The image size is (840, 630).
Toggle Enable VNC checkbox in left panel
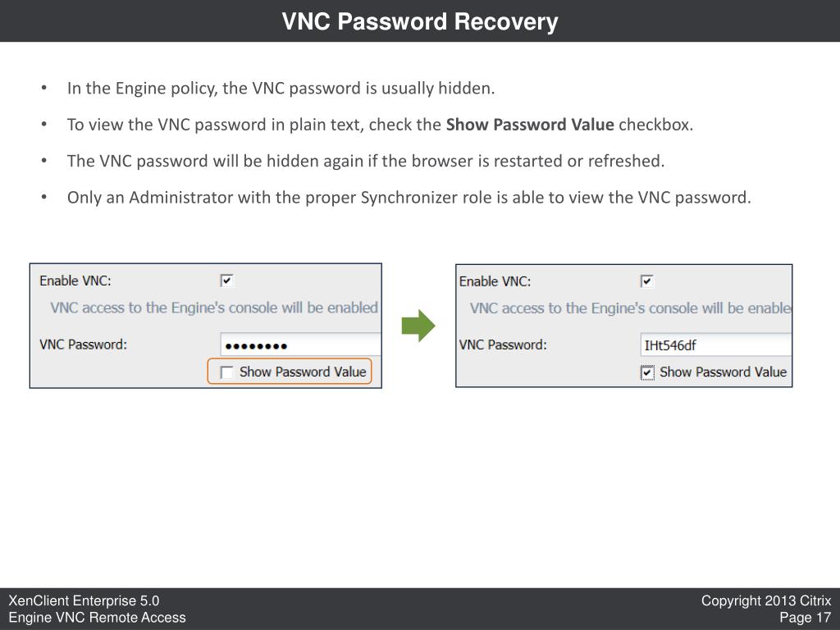(x=226, y=281)
